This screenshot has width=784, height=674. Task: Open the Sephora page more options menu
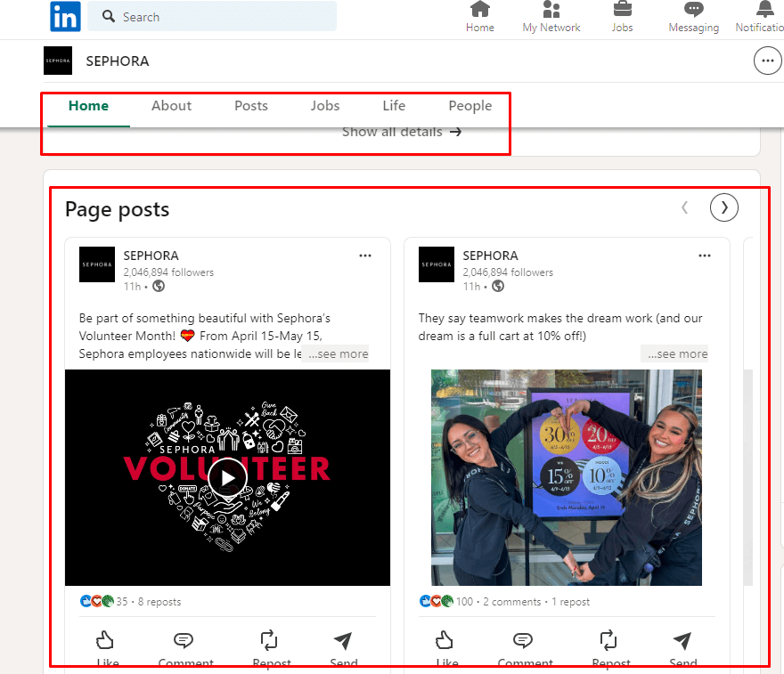[x=766, y=61]
